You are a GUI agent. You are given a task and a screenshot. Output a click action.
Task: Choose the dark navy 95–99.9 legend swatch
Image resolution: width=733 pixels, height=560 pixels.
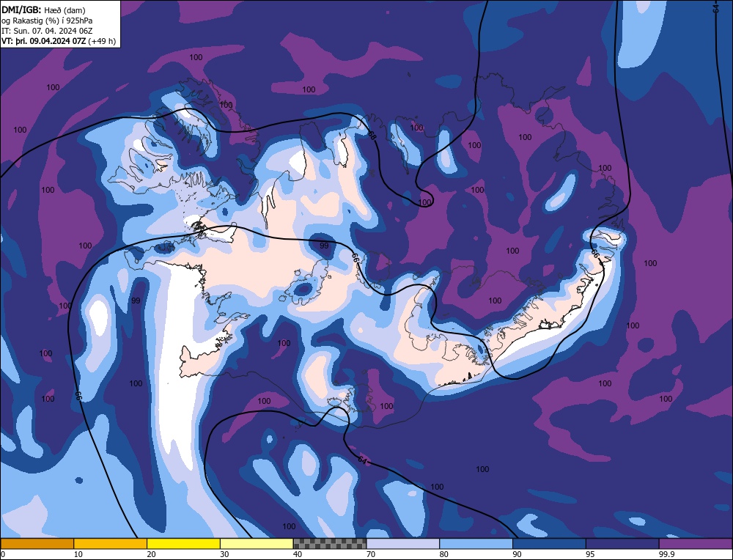[x=622, y=544]
